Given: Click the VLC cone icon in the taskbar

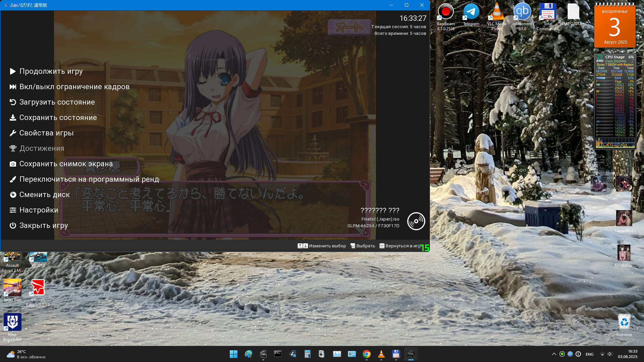Looking at the screenshot, I should click(381, 354).
